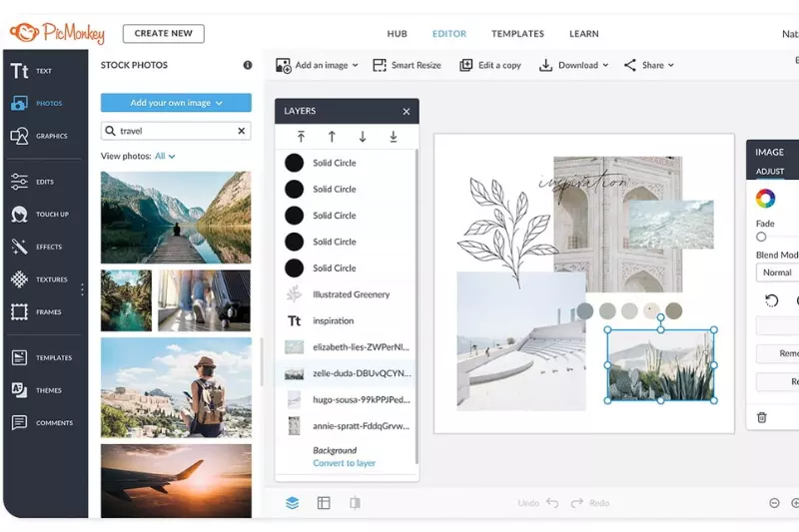This screenshot has height=532, width=799.
Task: Open Add an image dropdown
Action: point(317,65)
